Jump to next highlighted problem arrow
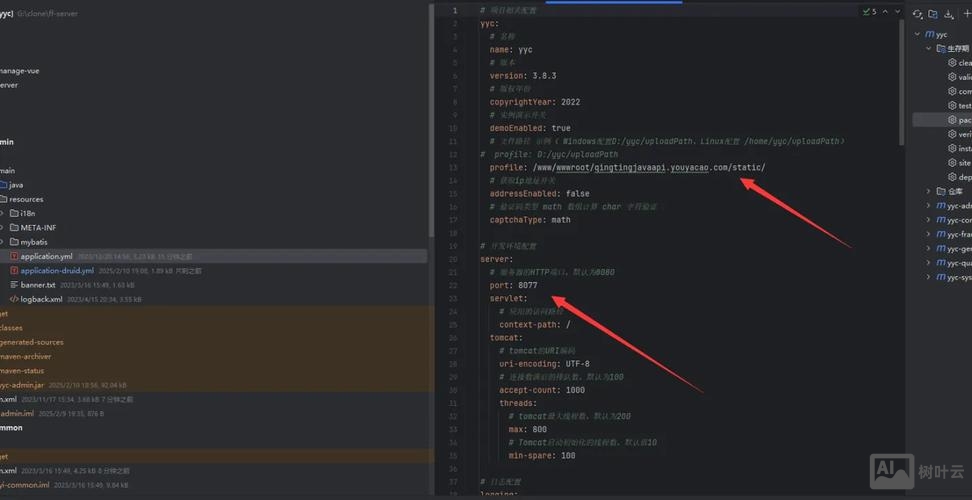This screenshot has height=500, width=972. coord(897,12)
